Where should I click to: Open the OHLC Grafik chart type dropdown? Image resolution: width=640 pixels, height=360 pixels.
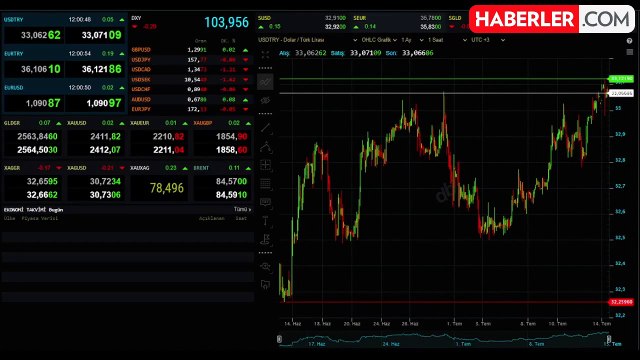pos(379,40)
